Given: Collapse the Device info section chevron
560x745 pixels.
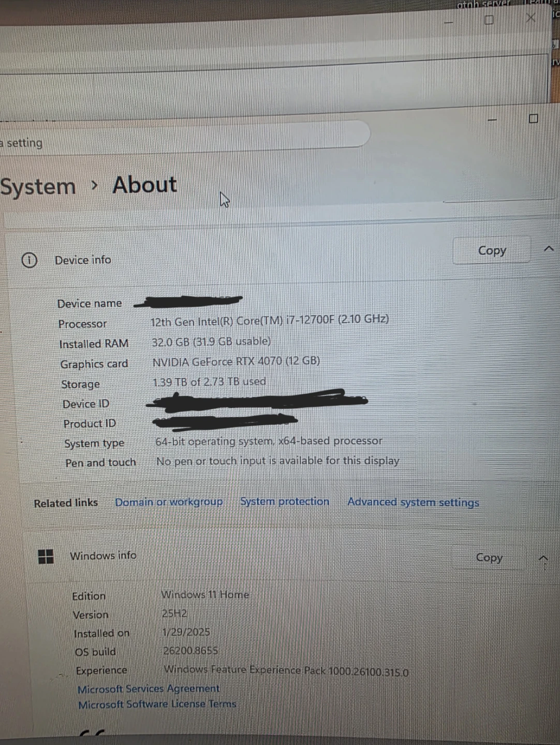Looking at the screenshot, I should 549,249.
